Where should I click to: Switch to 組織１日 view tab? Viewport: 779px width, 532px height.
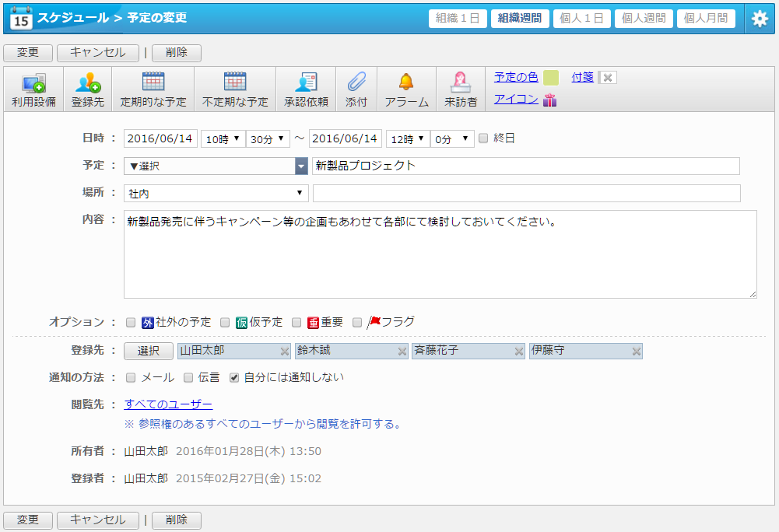[458, 19]
